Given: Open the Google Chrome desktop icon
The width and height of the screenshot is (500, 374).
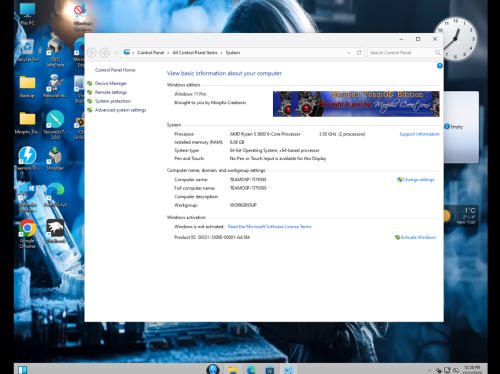Looking at the screenshot, I should coord(27,234).
